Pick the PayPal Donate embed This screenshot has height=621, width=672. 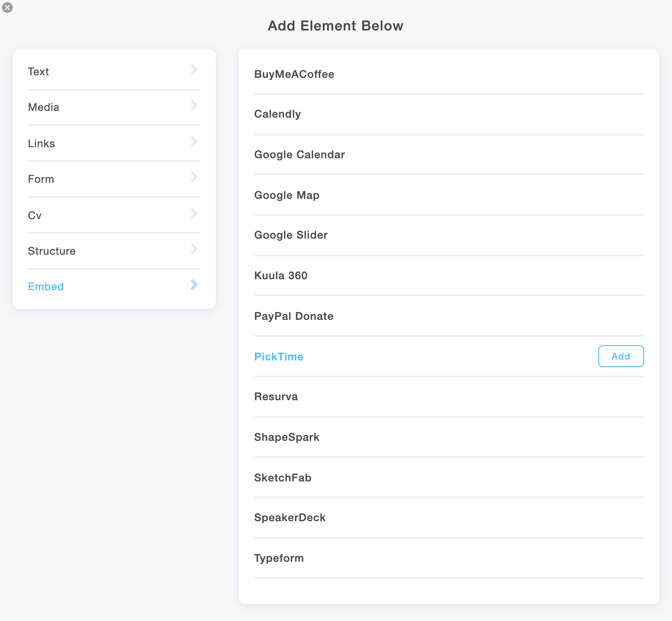pos(449,316)
